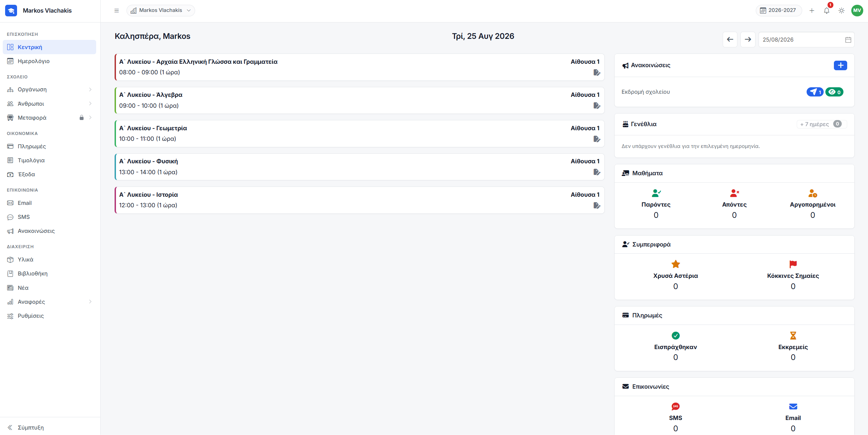Open the Markos Vlachakis school dropdown
This screenshot has width=868, height=435.
click(x=161, y=11)
